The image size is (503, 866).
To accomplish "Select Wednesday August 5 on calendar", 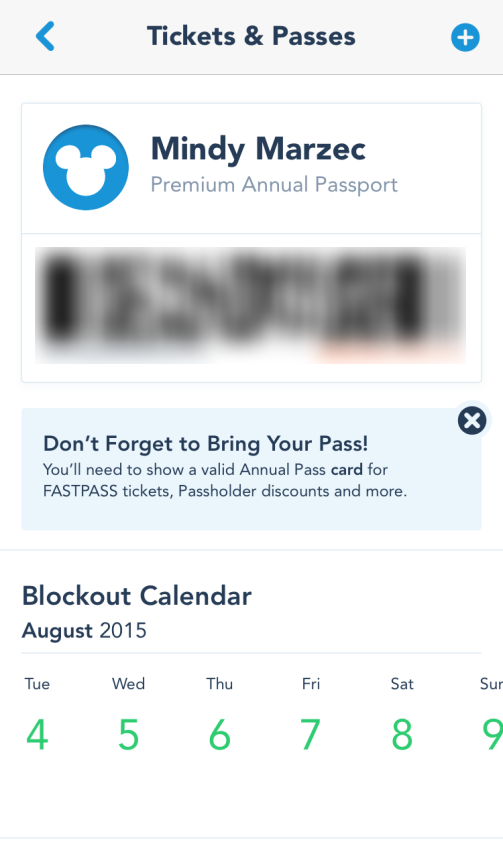I will point(128,735).
